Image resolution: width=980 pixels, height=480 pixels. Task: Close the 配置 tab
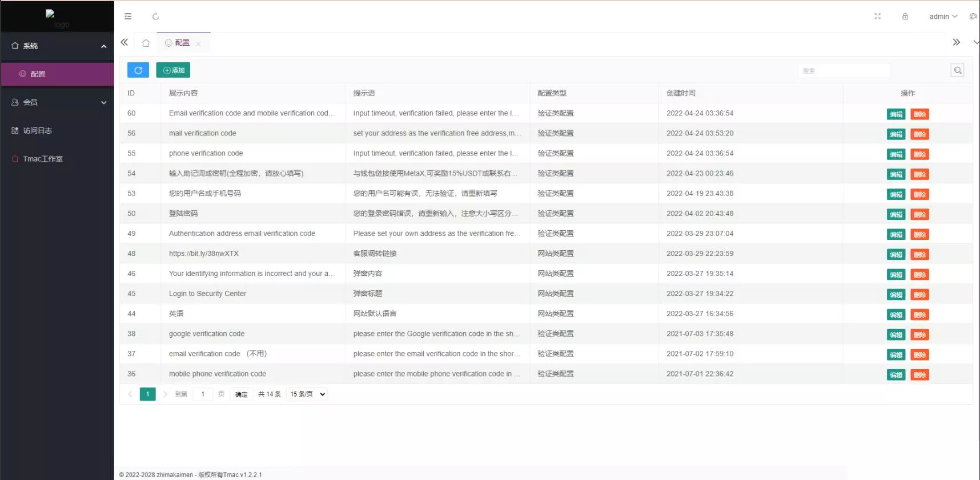(x=198, y=44)
